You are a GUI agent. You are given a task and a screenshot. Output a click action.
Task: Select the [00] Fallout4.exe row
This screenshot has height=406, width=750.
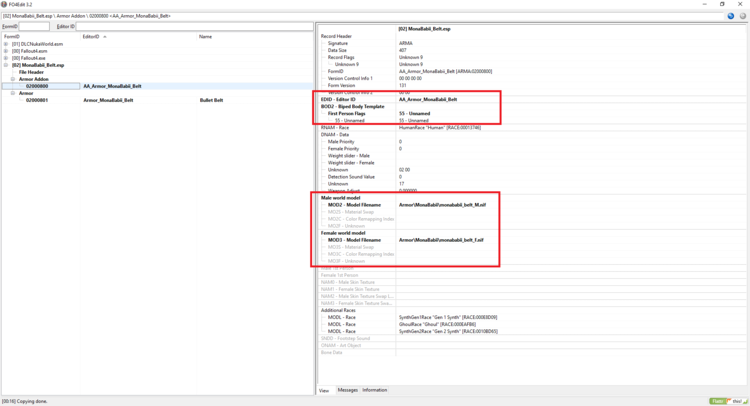[x=28, y=58]
